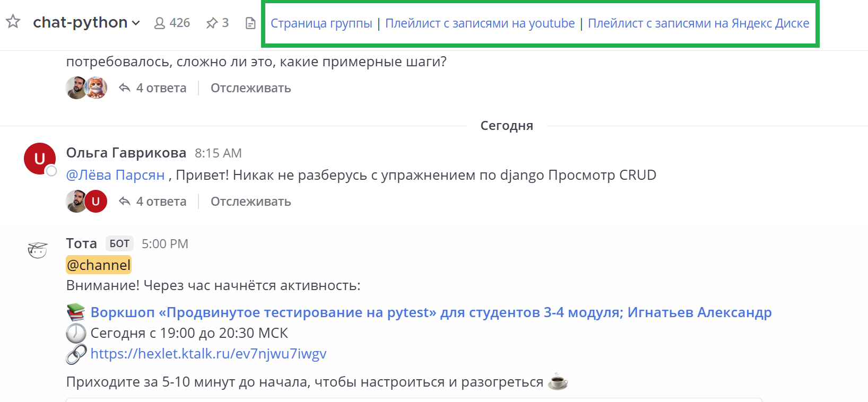Image resolution: width=868 pixels, height=402 pixels.
Task: Open Плейлист с записями на Яндекс Диске
Action: pyautogui.click(x=698, y=23)
